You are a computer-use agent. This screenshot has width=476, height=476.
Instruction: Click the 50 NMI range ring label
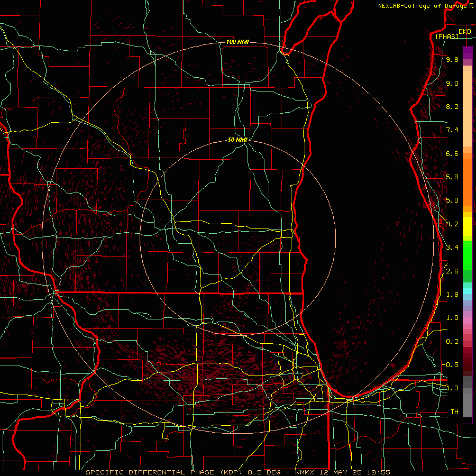(x=237, y=140)
